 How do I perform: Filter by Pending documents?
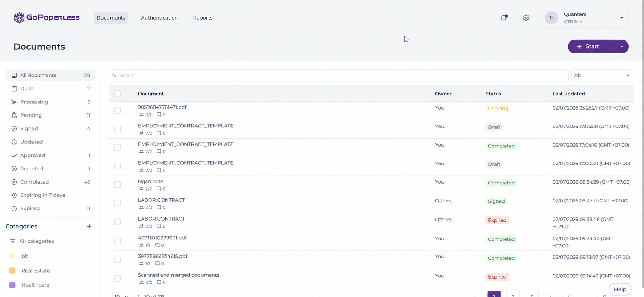(50, 115)
